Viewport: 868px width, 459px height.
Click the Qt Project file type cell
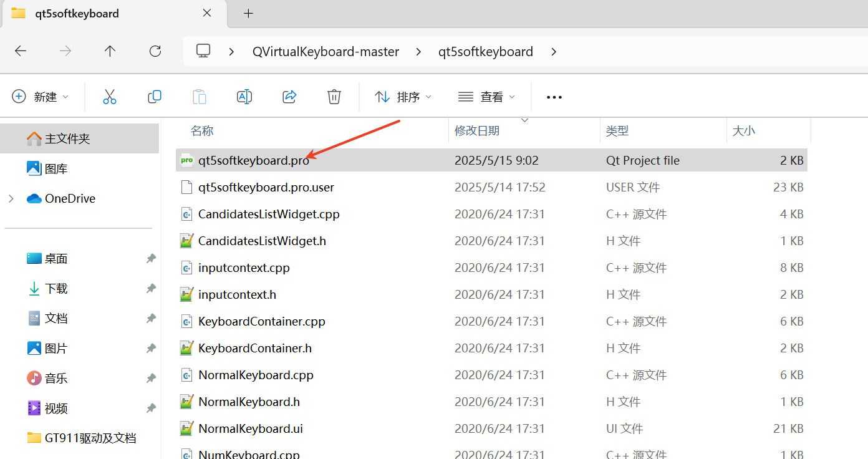tap(643, 160)
